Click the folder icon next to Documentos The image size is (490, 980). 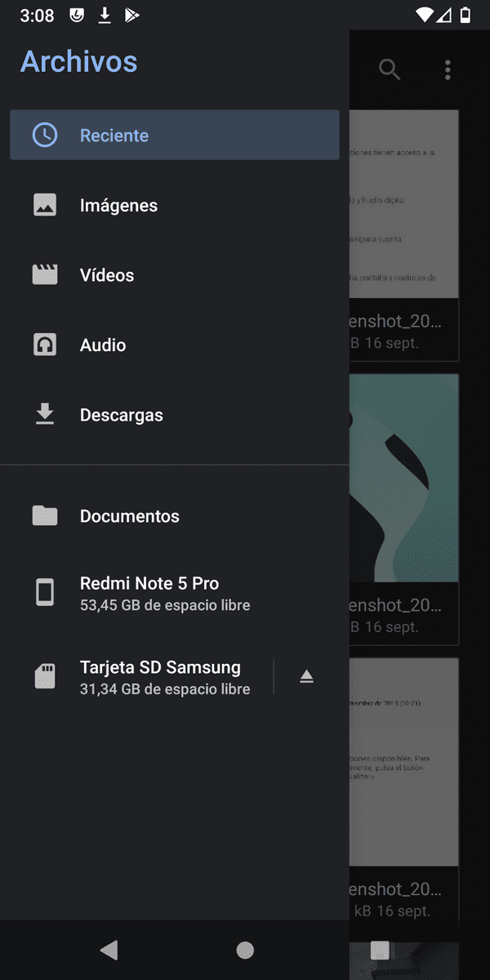(45, 515)
